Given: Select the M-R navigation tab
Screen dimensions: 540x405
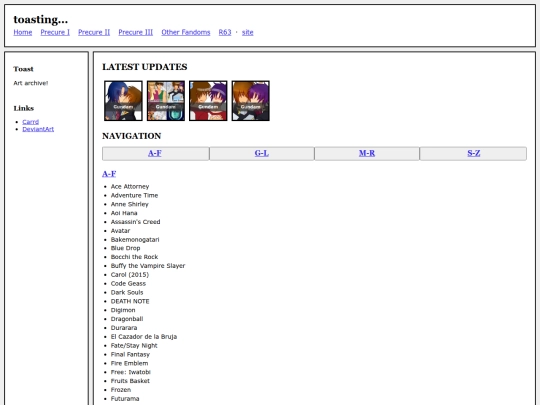Looking at the screenshot, I should pos(367,154).
